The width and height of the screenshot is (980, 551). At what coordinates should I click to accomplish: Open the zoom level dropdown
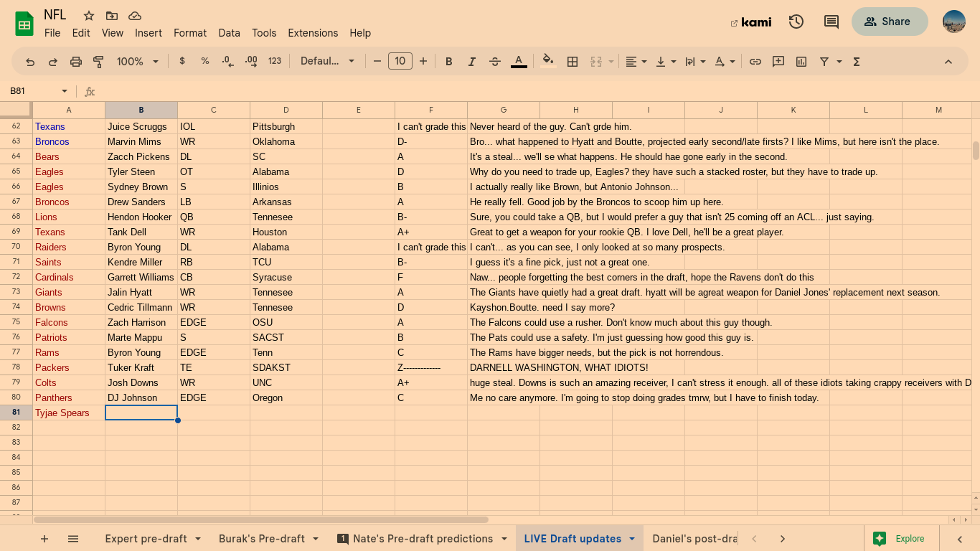coord(138,62)
